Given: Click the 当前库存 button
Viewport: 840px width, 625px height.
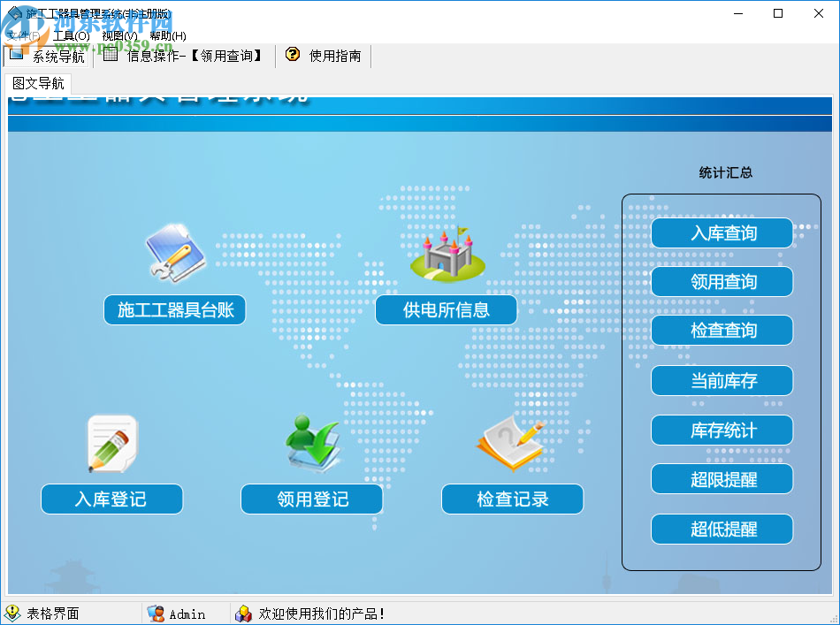Looking at the screenshot, I should click(722, 381).
